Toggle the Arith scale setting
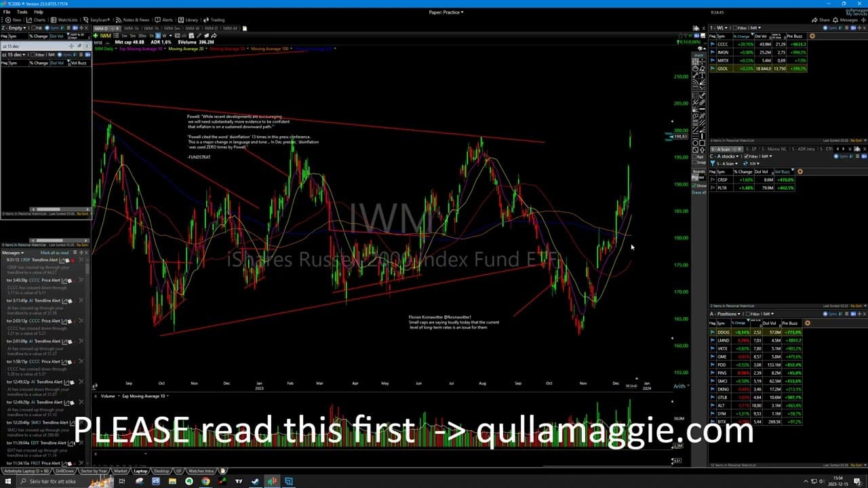The width and height of the screenshot is (868, 488). coord(680,386)
